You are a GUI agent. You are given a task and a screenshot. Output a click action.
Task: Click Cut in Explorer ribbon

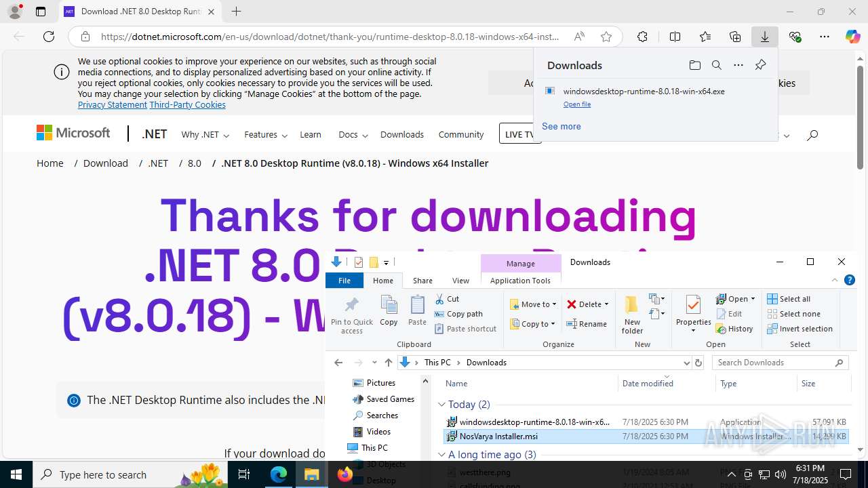click(x=447, y=299)
